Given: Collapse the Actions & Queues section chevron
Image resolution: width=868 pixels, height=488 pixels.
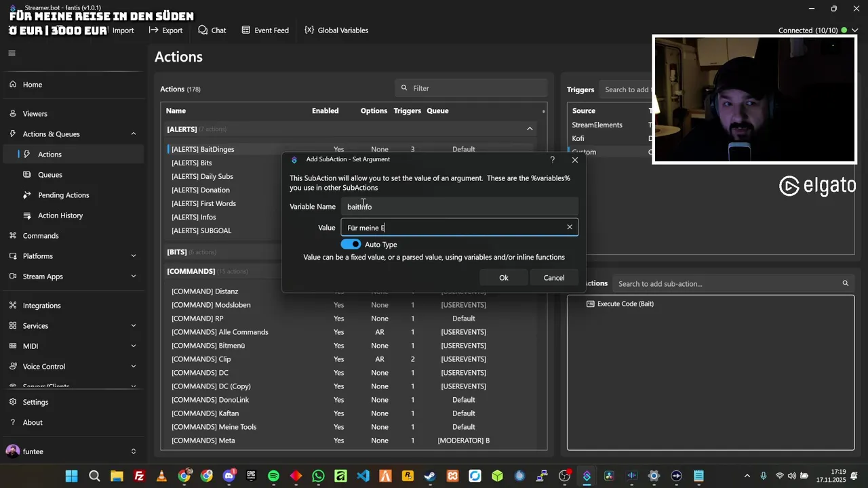Looking at the screenshot, I should point(134,134).
